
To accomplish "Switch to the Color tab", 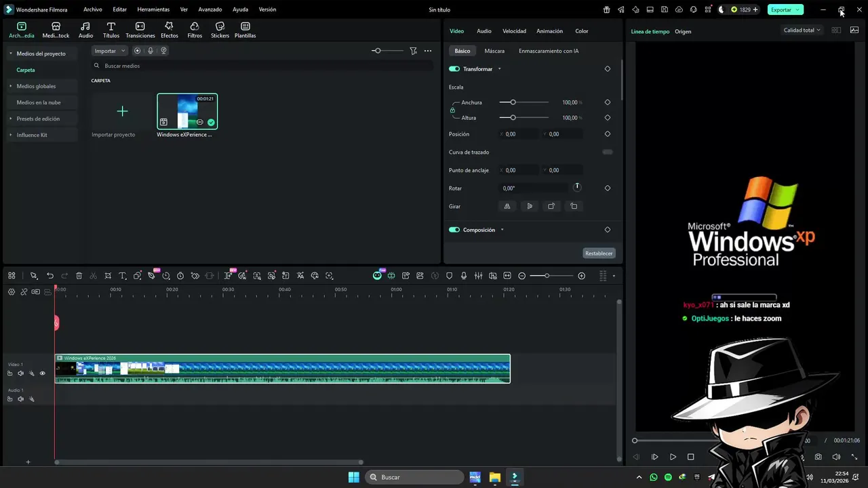I will tap(582, 31).
